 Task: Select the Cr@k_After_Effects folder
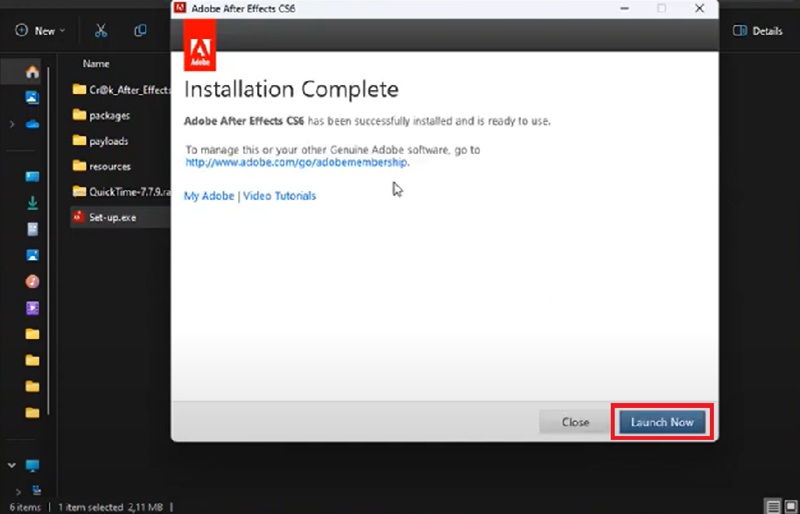tap(121, 90)
